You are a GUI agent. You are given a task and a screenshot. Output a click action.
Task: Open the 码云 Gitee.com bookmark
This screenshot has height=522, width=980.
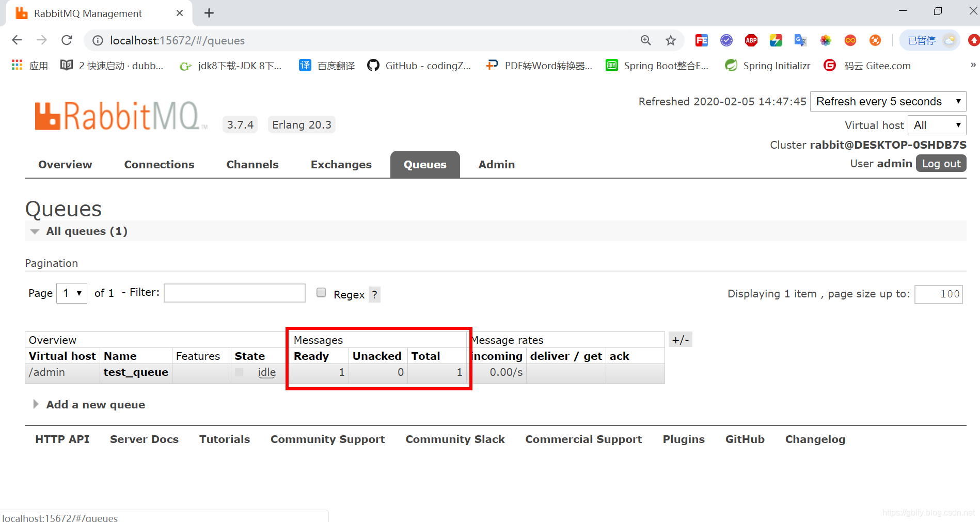[x=867, y=66]
